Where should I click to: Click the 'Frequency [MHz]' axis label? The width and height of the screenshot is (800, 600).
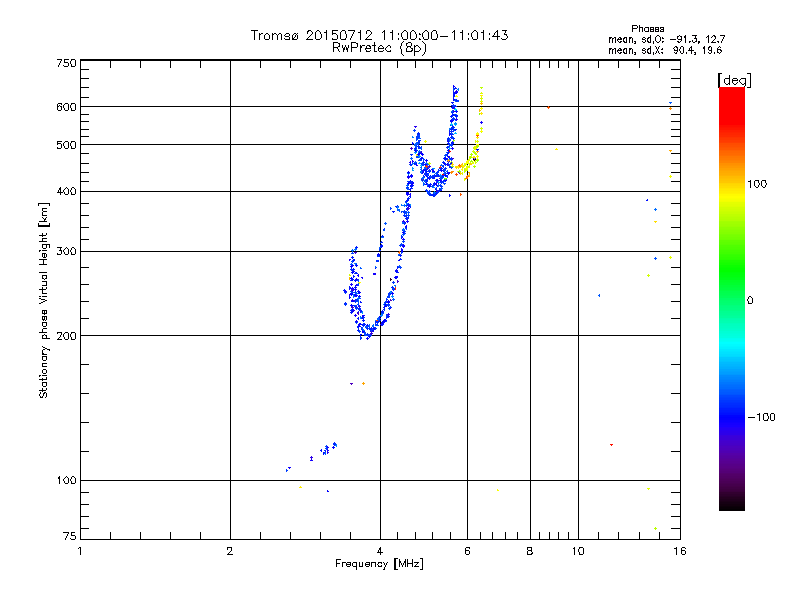[x=379, y=564]
